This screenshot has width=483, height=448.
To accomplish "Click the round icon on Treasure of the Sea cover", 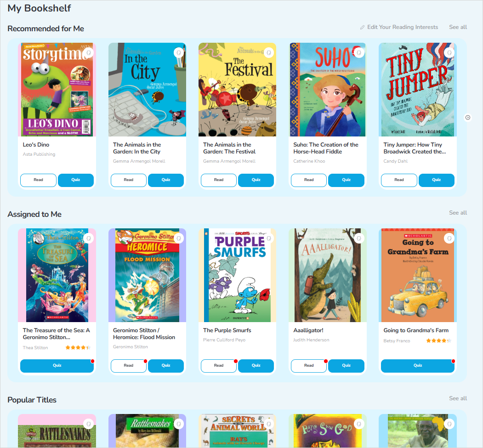I will pos(89,238).
